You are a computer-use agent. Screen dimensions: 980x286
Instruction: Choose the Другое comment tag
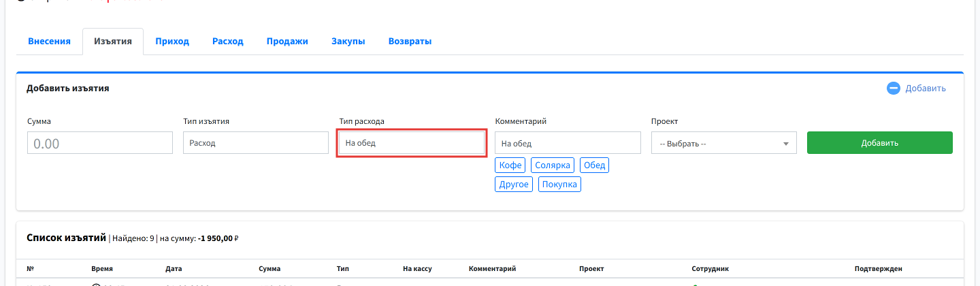point(514,185)
